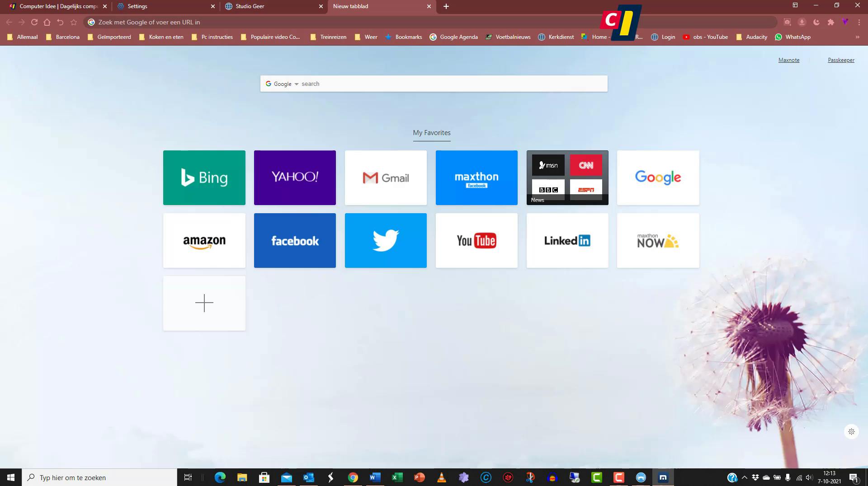This screenshot has width=868, height=486.
Task: Open the extensions puzzle-piece icon
Action: (x=831, y=22)
